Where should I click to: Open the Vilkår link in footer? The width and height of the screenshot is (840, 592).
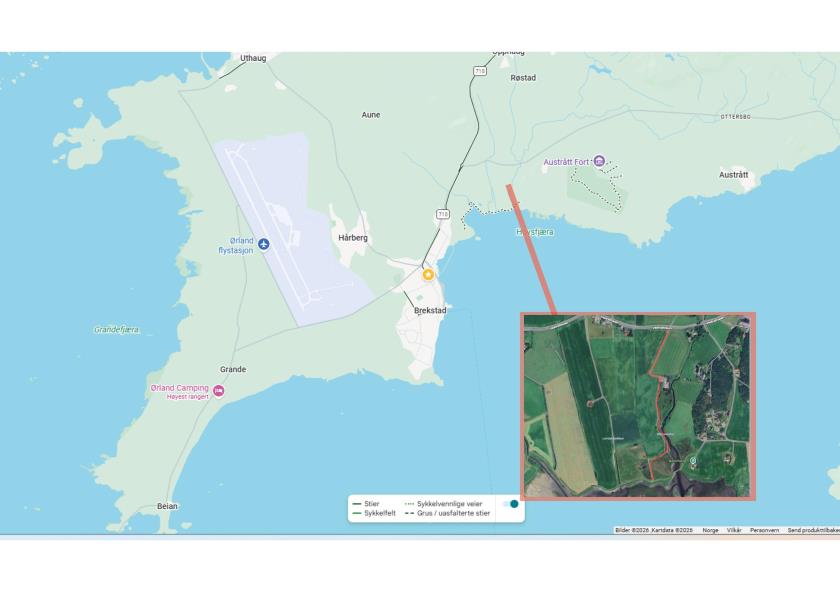click(734, 530)
